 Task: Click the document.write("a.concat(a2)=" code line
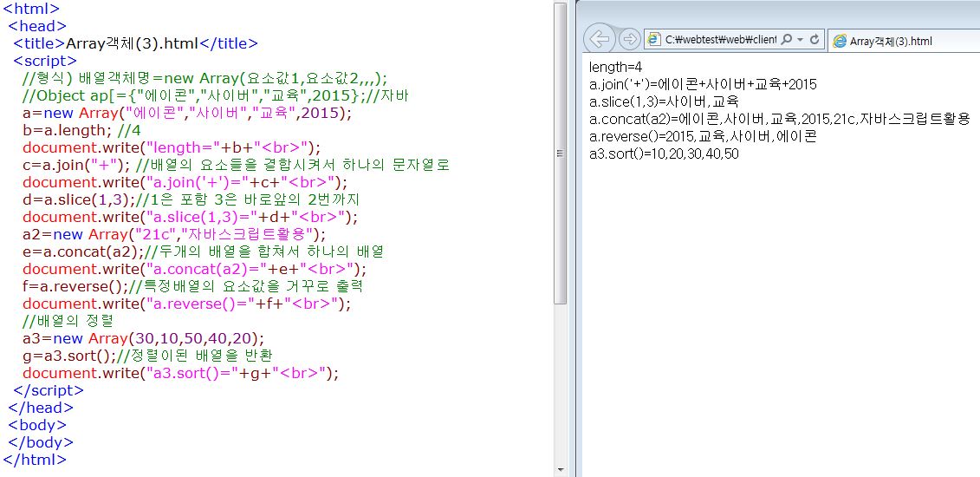tap(194, 269)
